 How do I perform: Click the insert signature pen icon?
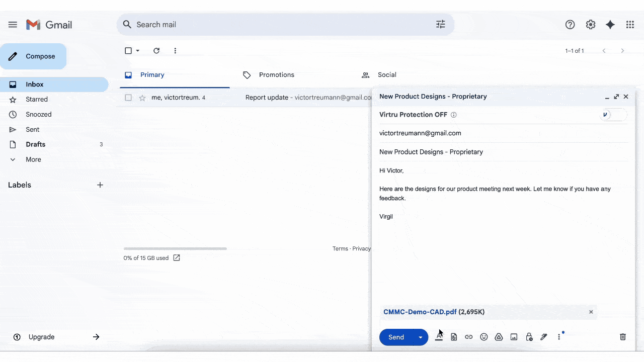click(544, 337)
